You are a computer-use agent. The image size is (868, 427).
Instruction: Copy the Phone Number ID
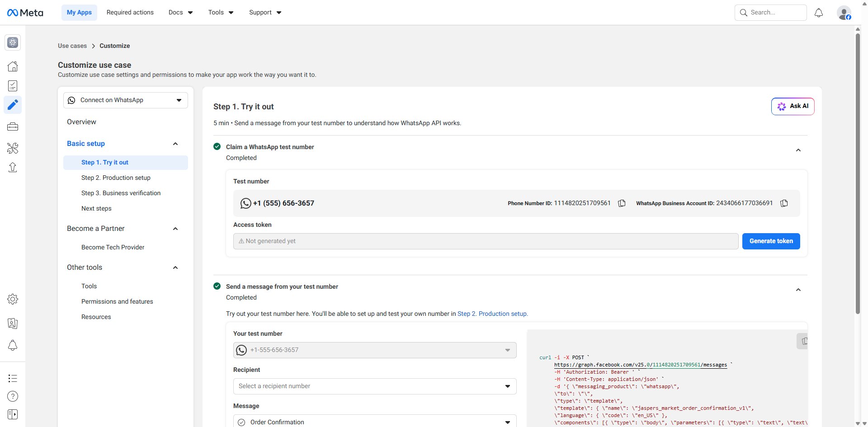tap(622, 203)
